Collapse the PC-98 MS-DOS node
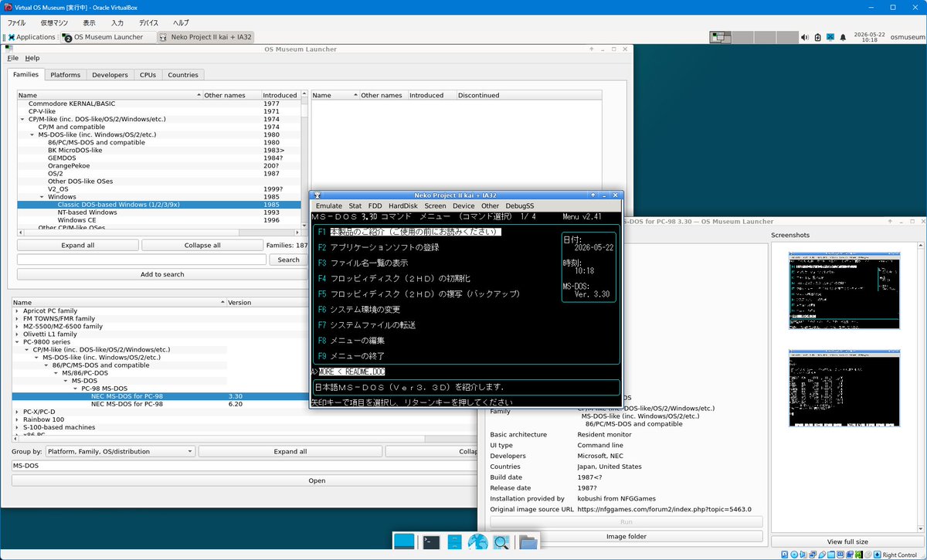 pos(76,389)
